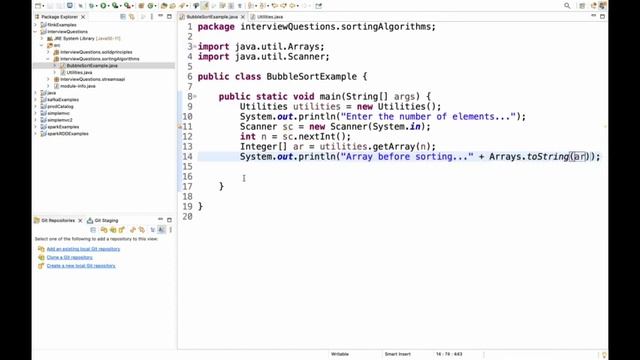Viewport: 640px width, 360px height.
Task: Click the magnifier search icon at top right
Action: [567, 6]
